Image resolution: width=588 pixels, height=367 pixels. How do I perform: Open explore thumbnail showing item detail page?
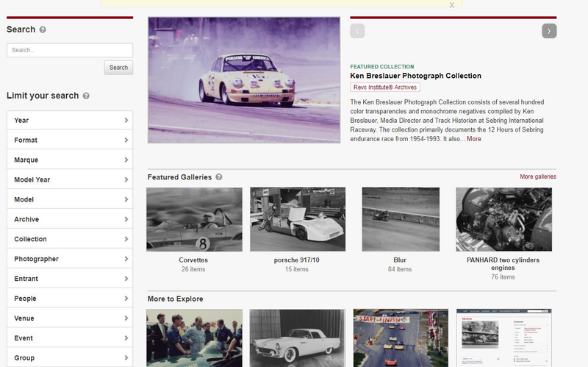[x=503, y=338]
